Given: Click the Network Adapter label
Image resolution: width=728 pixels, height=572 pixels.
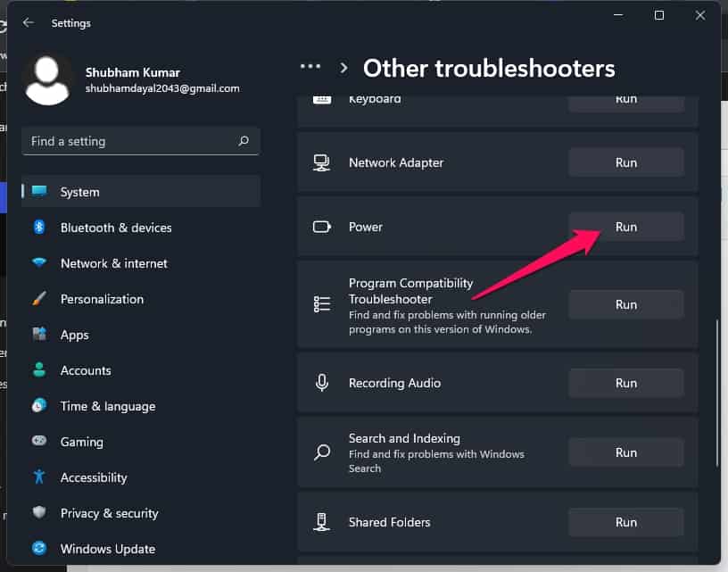Looking at the screenshot, I should 396,162.
